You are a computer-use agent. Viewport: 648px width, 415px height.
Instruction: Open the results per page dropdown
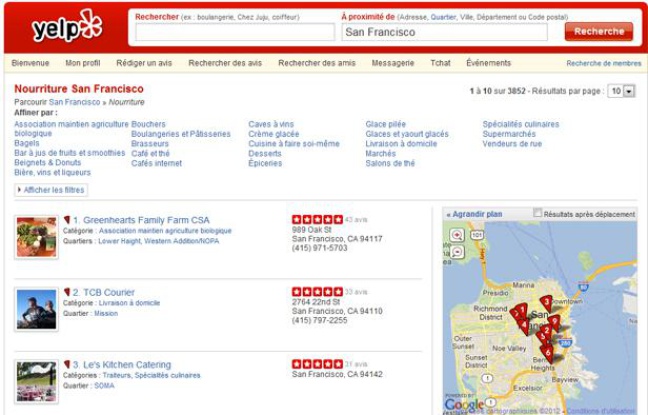[621, 91]
